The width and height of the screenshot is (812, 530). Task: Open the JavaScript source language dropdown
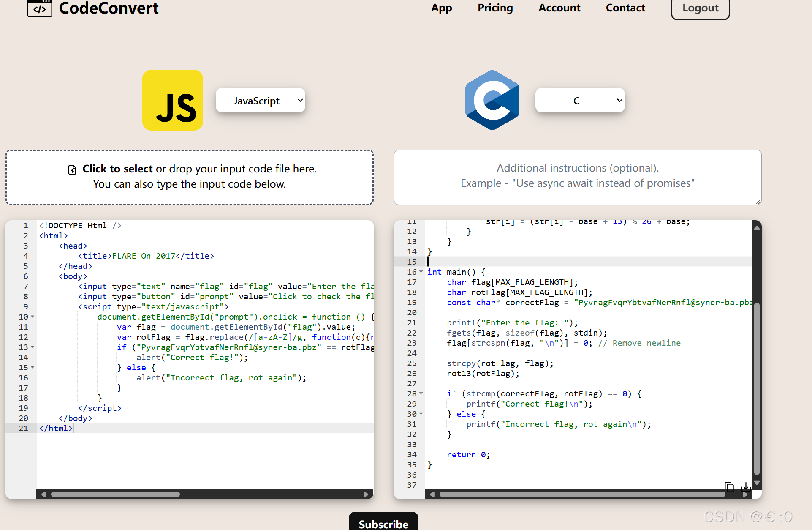pyautogui.click(x=260, y=101)
